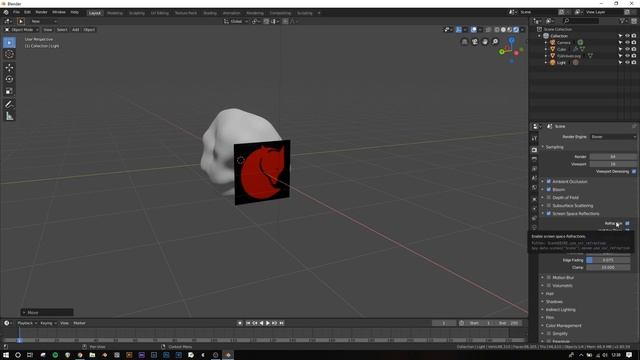Hide the Camera object with eye icon

[x=627, y=42]
